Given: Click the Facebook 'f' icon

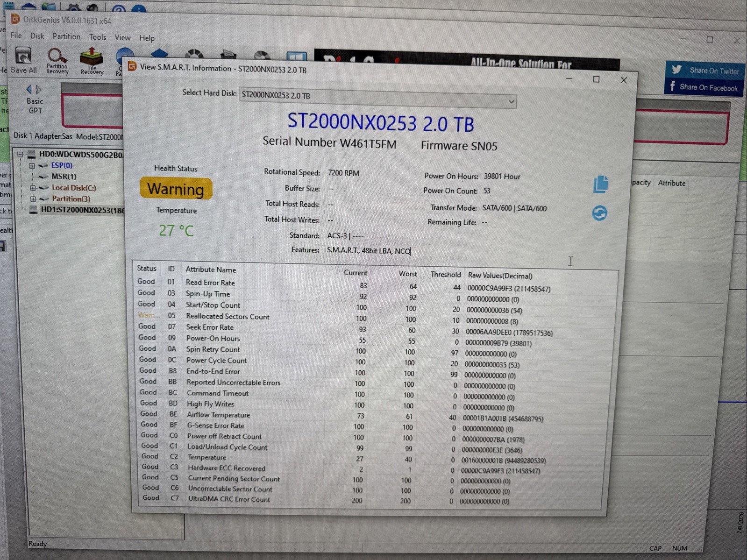Looking at the screenshot, I should [x=672, y=86].
